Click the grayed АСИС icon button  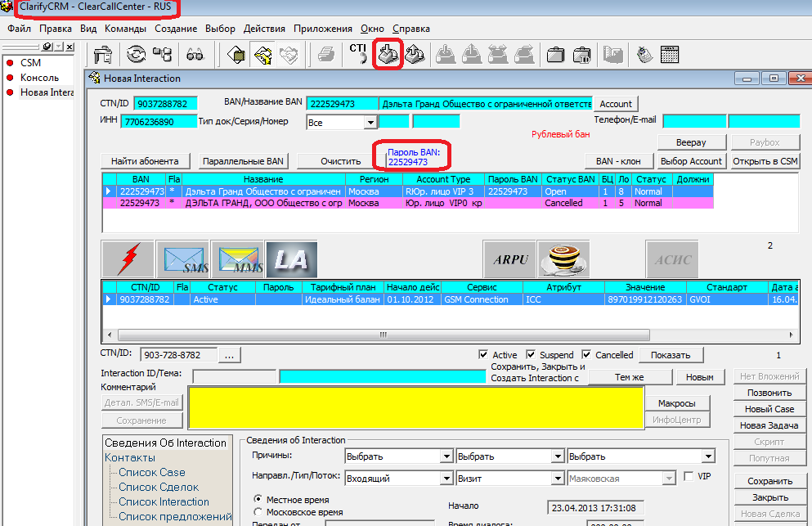(672, 259)
